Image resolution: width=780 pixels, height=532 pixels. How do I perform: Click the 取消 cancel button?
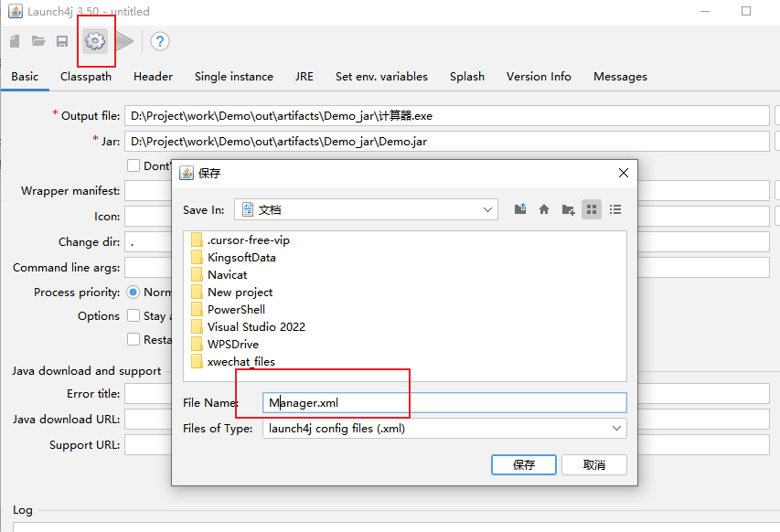(x=594, y=465)
